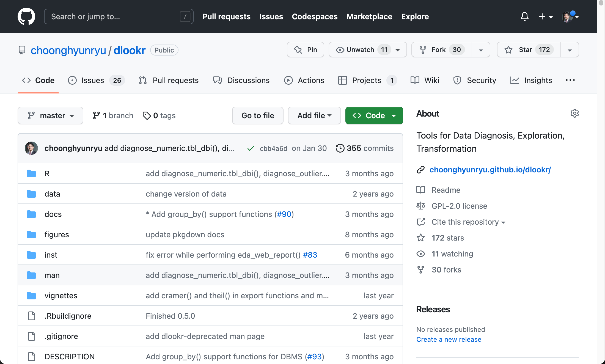This screenshot has height=364, width=605.
Task: Open the green Code dropdown
Action: click(x=374, y=115)
